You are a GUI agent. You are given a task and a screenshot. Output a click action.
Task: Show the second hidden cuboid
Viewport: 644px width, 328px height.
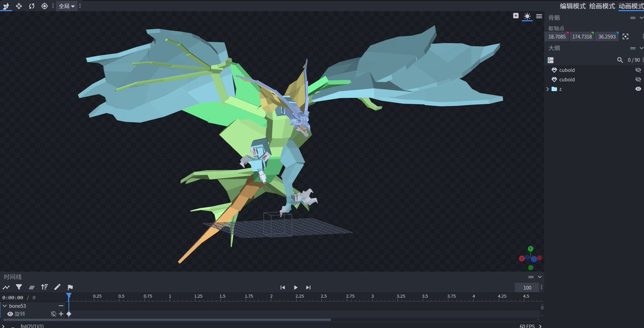pyautogui.click(x=638, y=79)
